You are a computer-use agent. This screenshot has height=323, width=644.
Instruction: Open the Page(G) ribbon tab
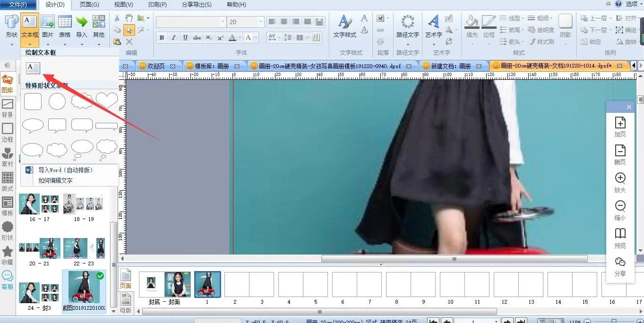pos(89,5)
